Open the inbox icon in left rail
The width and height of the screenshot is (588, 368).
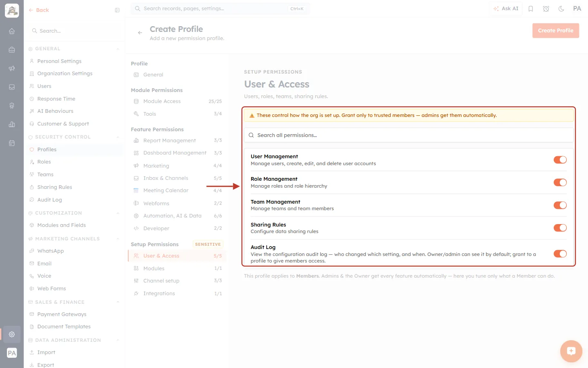click(x=12, y=87)
